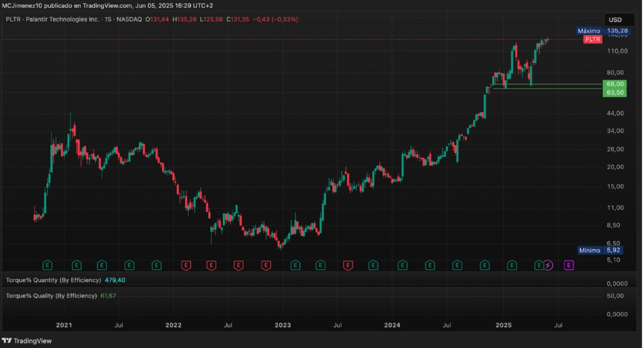
Task: Select the Torque% Quality indicator label
Action: pos(51,296)
